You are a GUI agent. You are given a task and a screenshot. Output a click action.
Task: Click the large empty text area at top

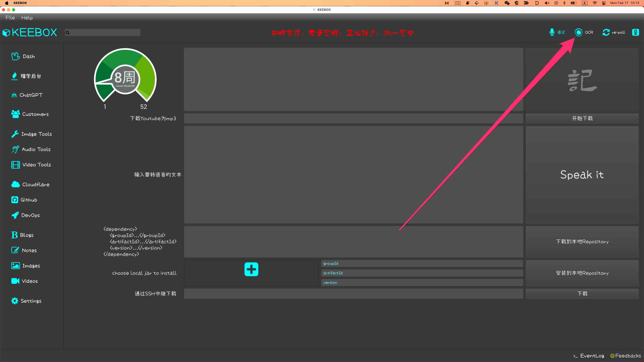(353, 79)
